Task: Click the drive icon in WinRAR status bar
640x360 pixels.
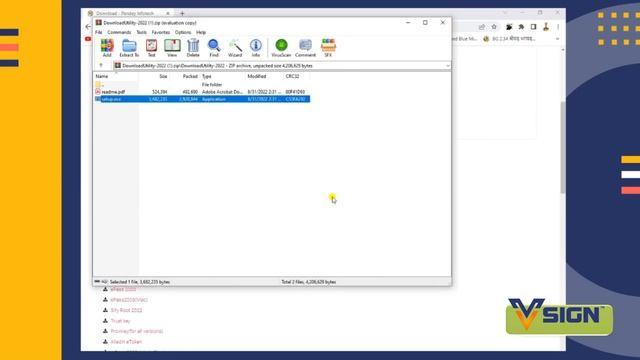Action: (98, 282)
